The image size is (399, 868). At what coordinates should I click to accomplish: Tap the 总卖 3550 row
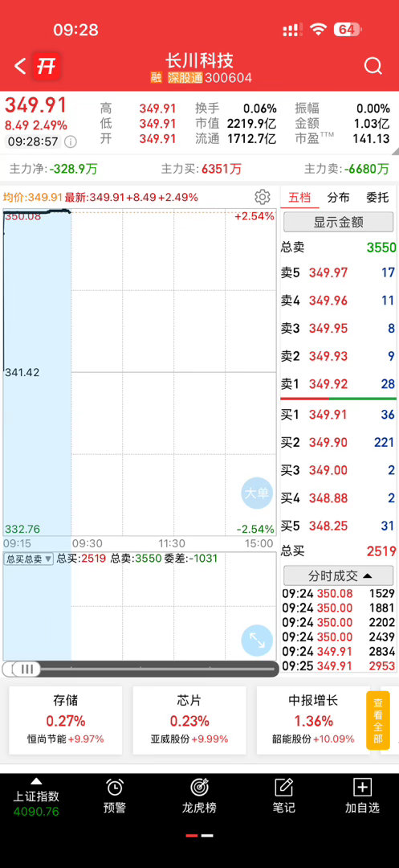pos(338,247)
